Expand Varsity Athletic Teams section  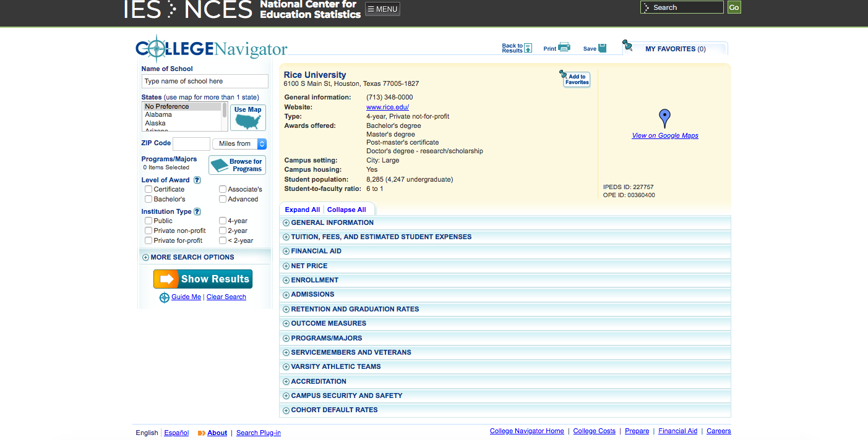505,366
